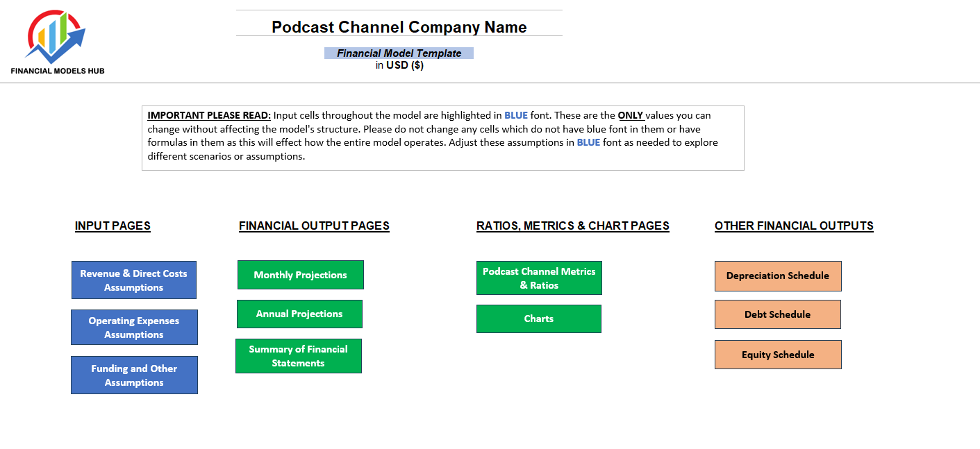
Task: Click the FINANCIAL OUTPUT PAGES heading
Action: [314, 226]
